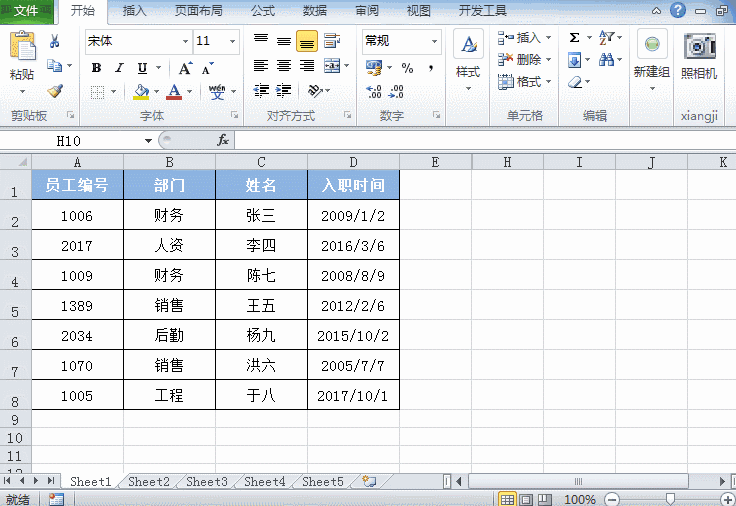Toggle Bold formatting
This screenshot has height=506, width=736.
[97, 68]
